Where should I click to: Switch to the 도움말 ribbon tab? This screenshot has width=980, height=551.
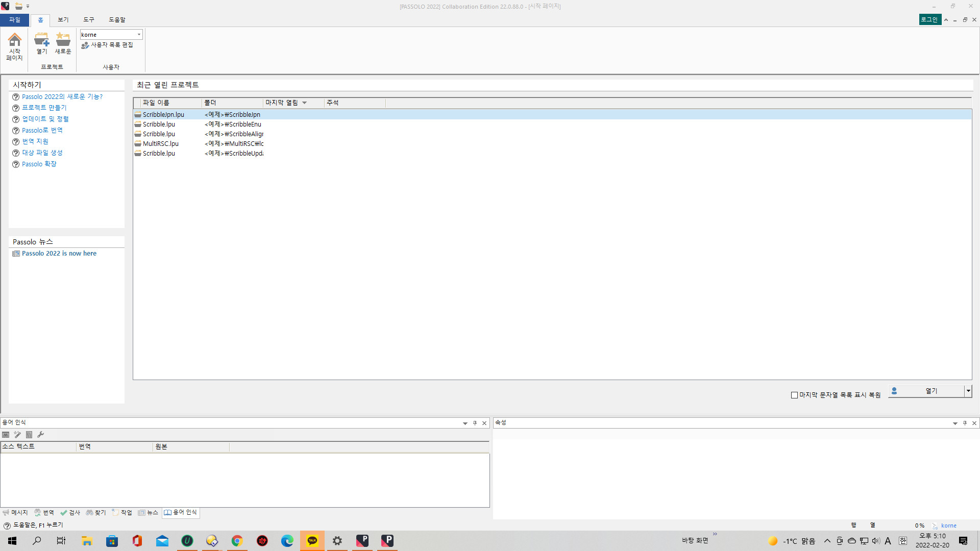pos(117,19)
